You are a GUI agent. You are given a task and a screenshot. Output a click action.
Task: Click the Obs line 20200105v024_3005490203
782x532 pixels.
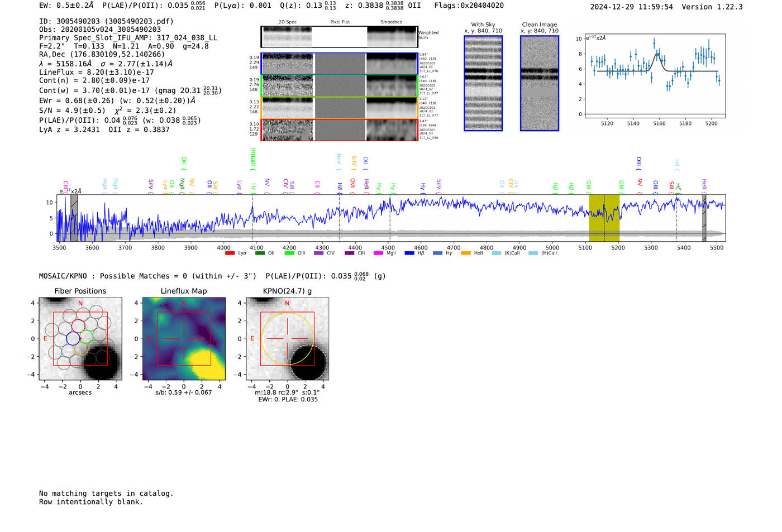100,30
